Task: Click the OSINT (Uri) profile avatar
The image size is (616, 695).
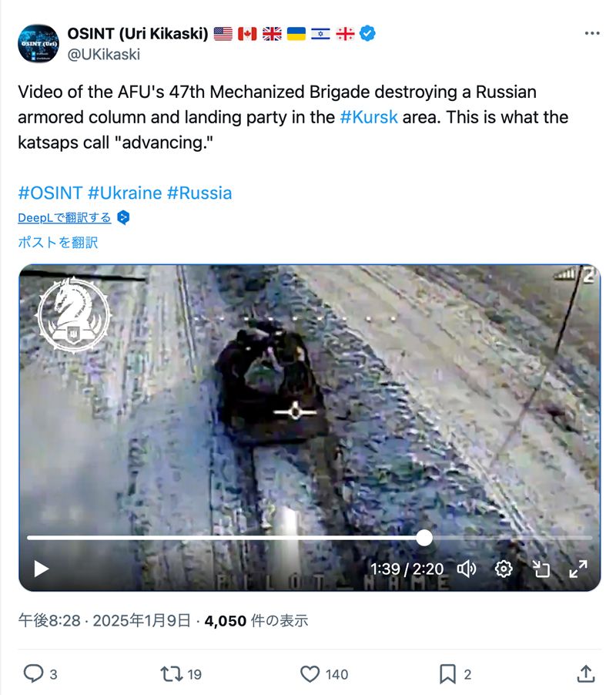Action: coord(38,43)
